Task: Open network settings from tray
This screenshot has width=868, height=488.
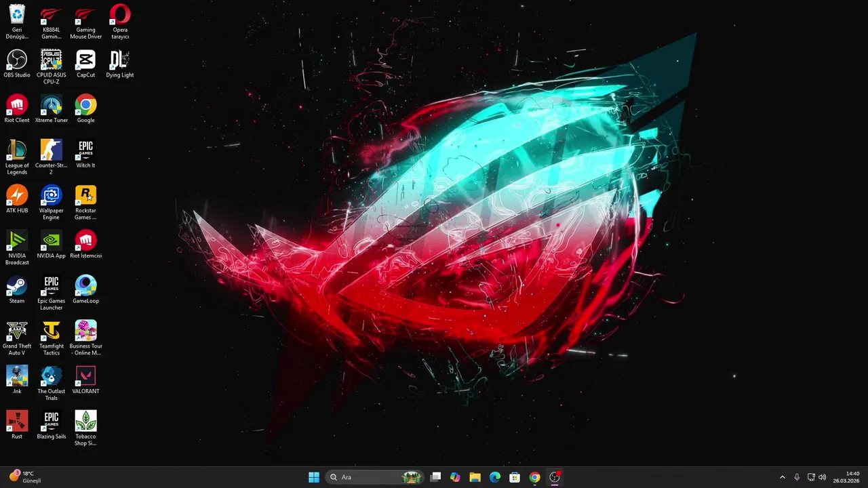Action: [x=811, y=477]
